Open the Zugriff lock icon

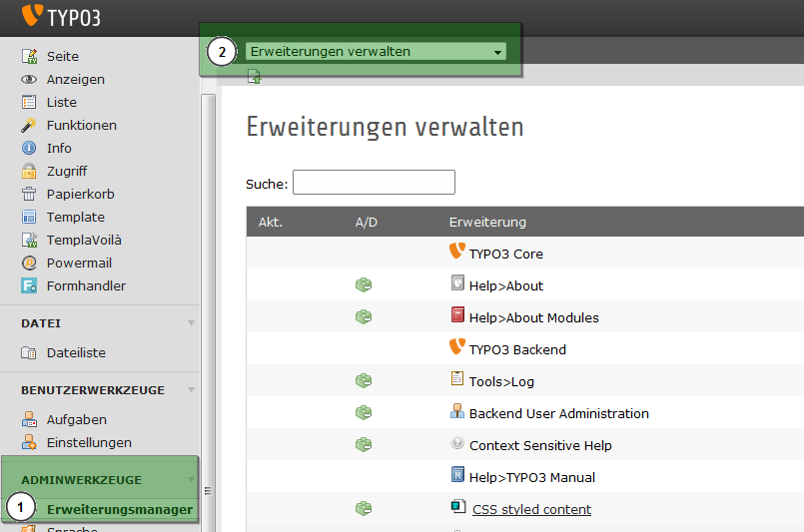pyautogui.click(x=29, y=172)
